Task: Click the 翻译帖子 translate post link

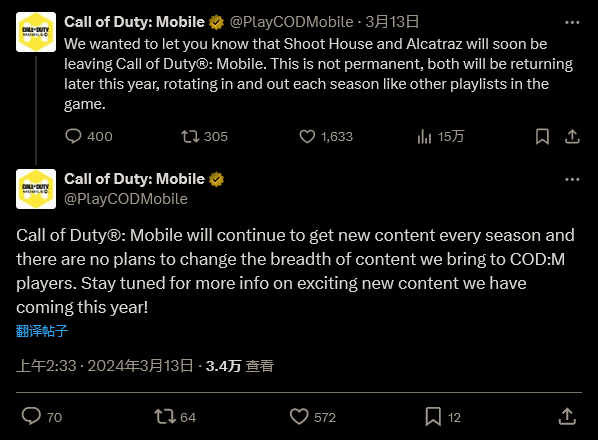Action: point(42,331)
